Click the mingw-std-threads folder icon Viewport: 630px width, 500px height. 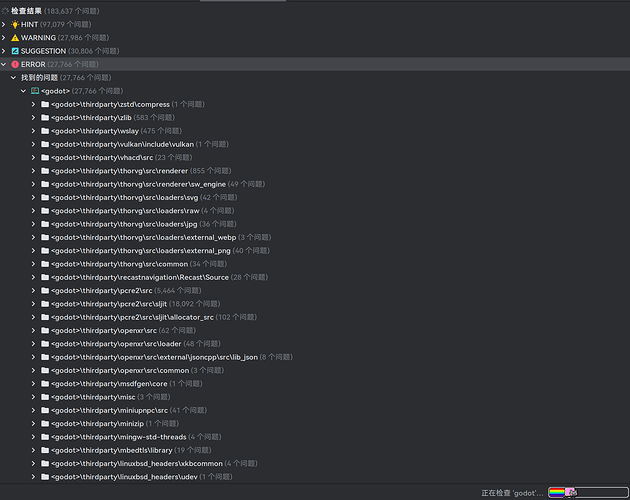pos(45,437)
